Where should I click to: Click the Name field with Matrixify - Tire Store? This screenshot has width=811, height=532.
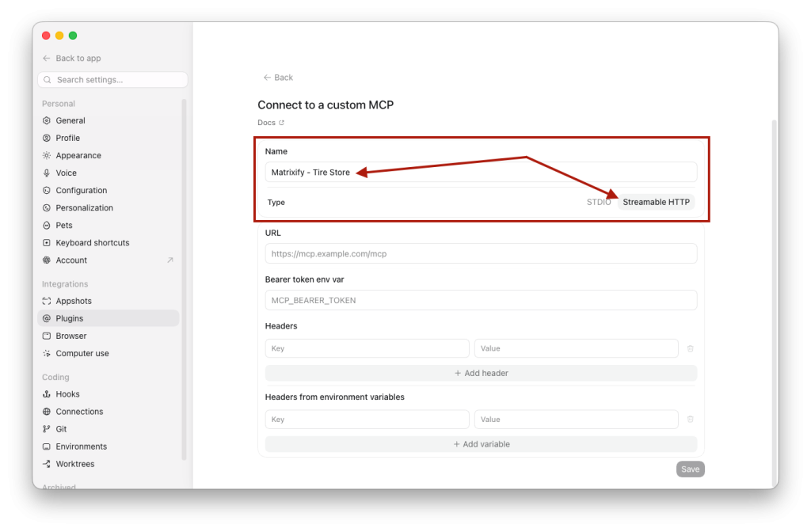pos(481,172)
